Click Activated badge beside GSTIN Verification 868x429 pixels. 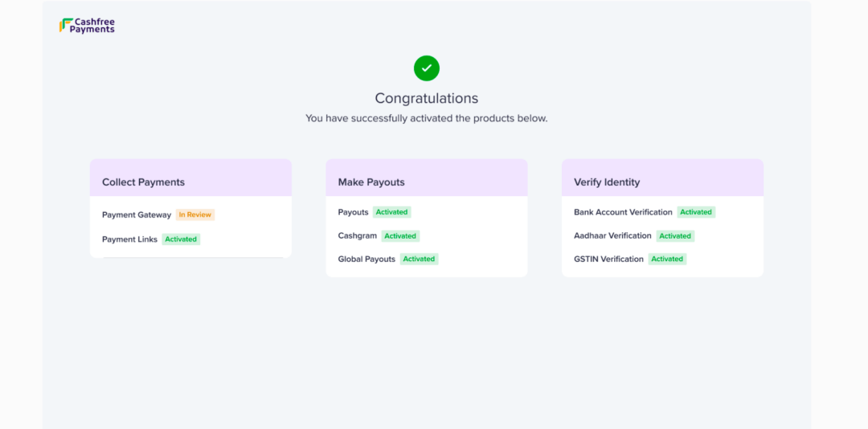(667, 259)
